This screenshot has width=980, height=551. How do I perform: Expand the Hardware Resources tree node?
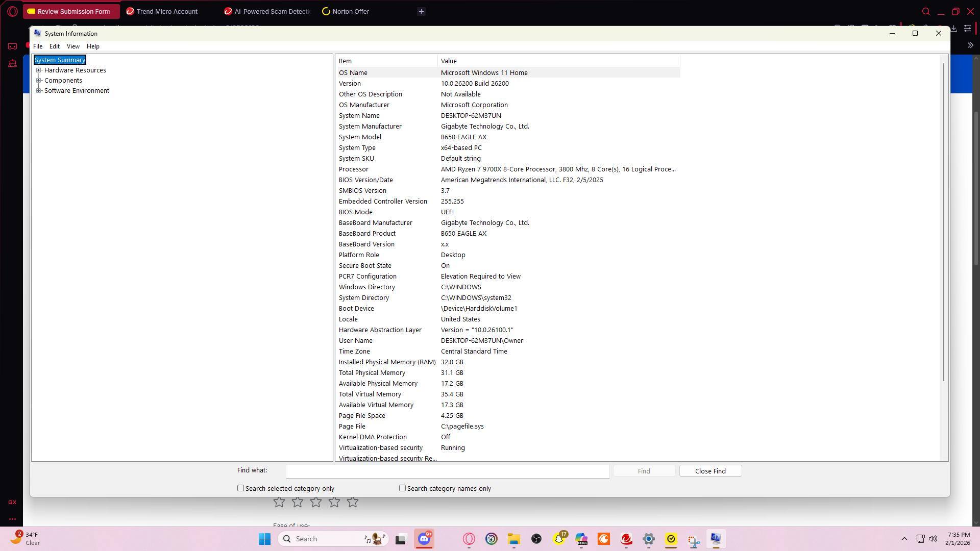pos(39,70)
